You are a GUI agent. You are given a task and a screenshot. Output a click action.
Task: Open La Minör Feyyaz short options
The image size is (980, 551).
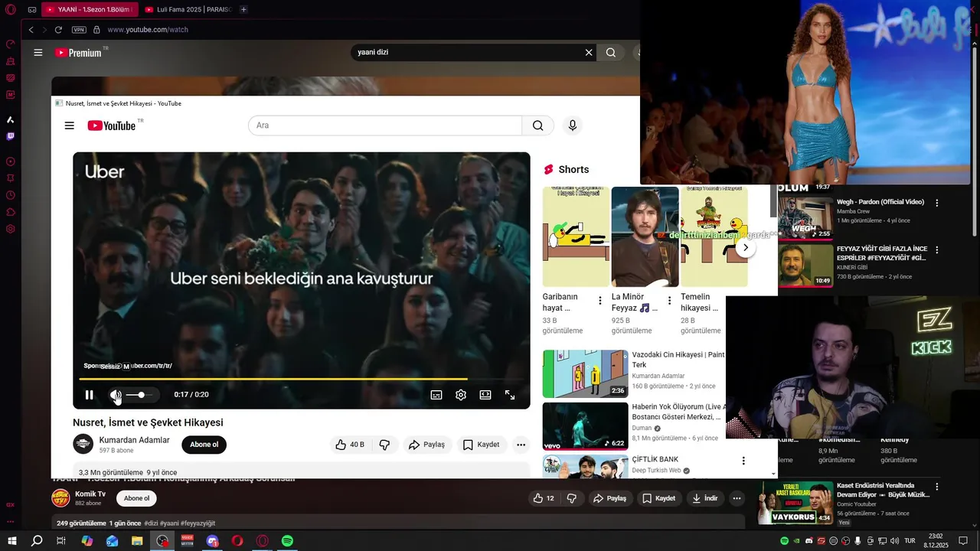coord(669,301)
